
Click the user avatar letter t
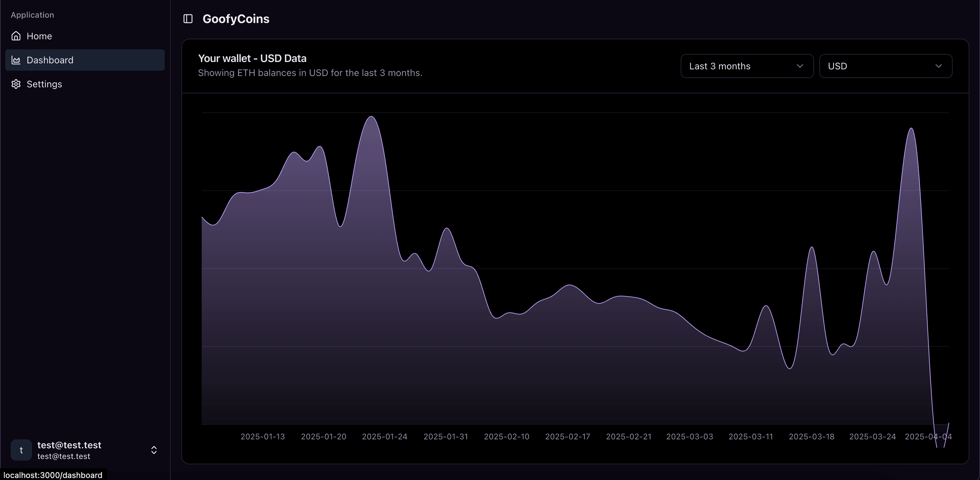21,450
